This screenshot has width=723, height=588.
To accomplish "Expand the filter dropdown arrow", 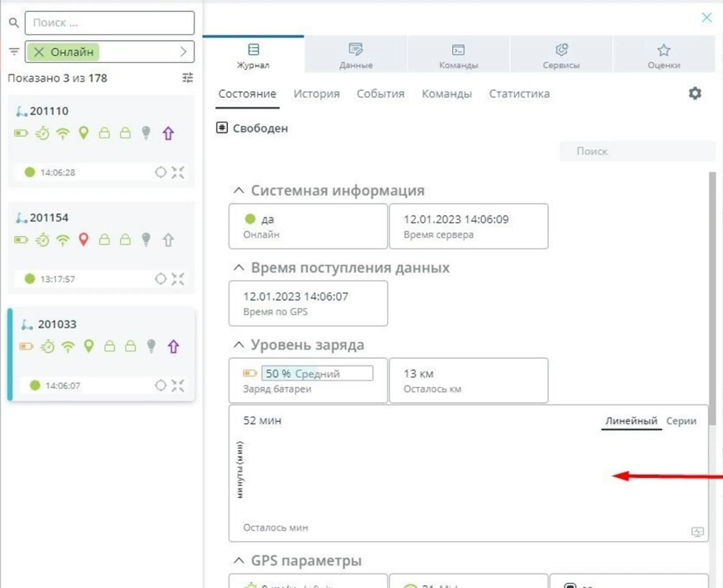I will (x=183, y=52).
